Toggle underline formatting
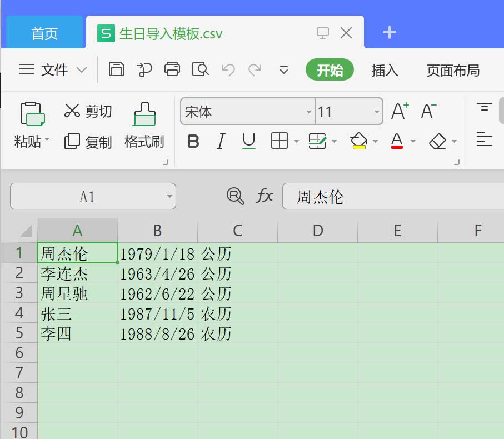Viewport: 504px width, 439px height. pos(248,141)
